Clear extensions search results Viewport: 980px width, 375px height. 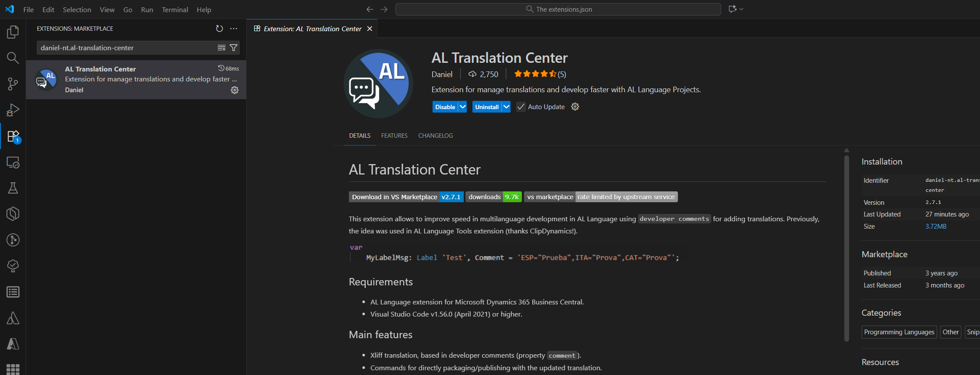tap(221, 48)
